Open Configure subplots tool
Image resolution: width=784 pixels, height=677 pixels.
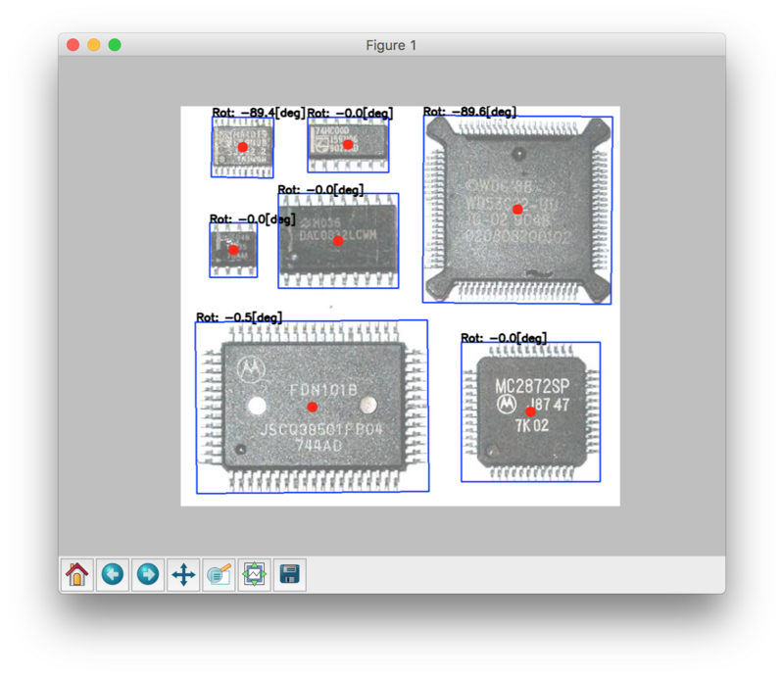255,574
